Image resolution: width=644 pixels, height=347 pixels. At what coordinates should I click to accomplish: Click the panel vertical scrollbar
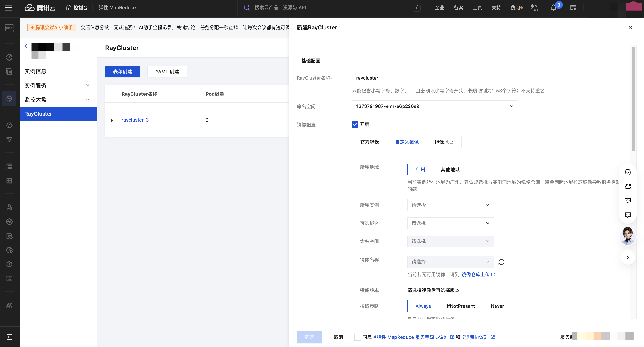pos(633,99)
